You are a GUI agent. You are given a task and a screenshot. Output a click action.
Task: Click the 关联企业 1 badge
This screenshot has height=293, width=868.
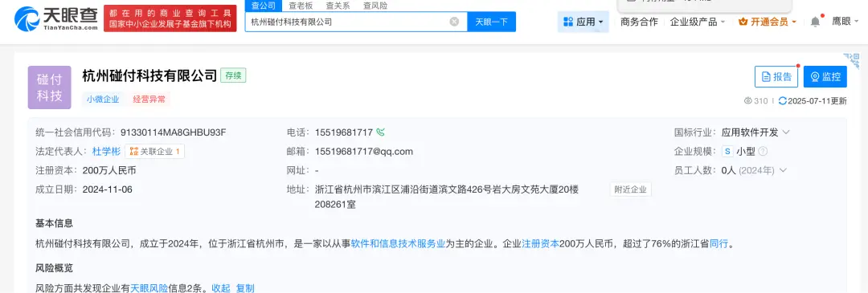coord(154,151)
